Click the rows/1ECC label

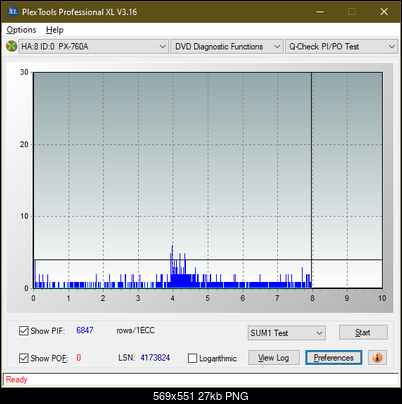(x=135, y=330)
